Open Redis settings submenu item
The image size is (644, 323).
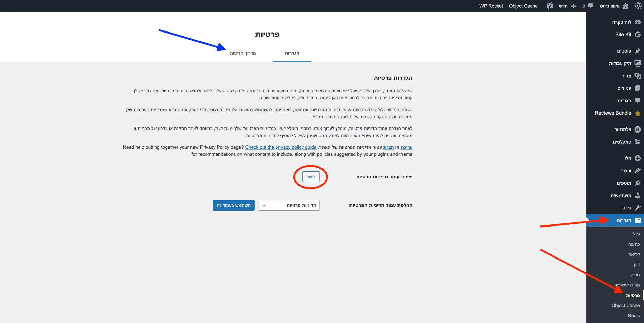coord(634,315)
